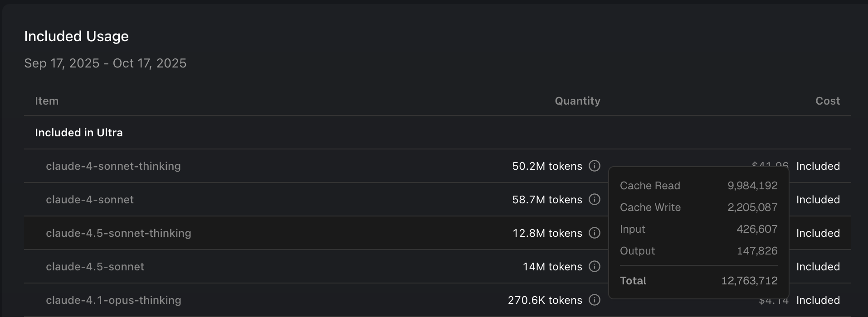Click the claude-4.5-sonnet-thinking model name
This screenshot has width=868, height=317.
(x=118, y=233)
